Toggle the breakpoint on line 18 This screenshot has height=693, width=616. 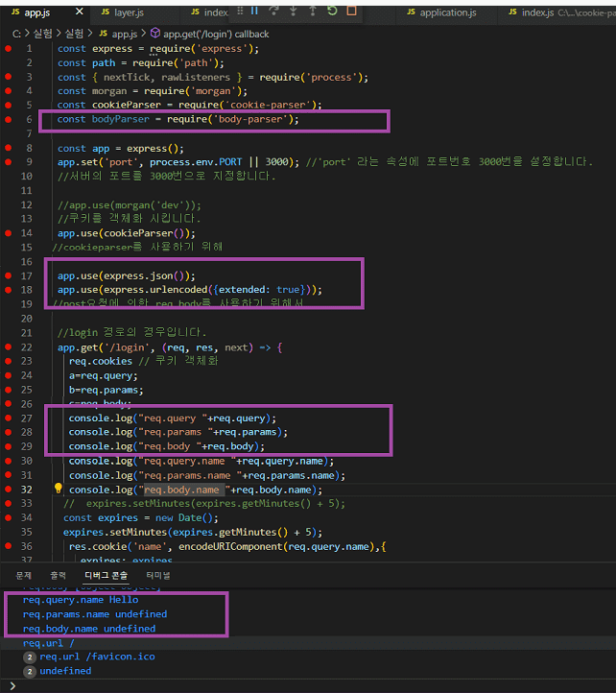click(x=8, y=290)
